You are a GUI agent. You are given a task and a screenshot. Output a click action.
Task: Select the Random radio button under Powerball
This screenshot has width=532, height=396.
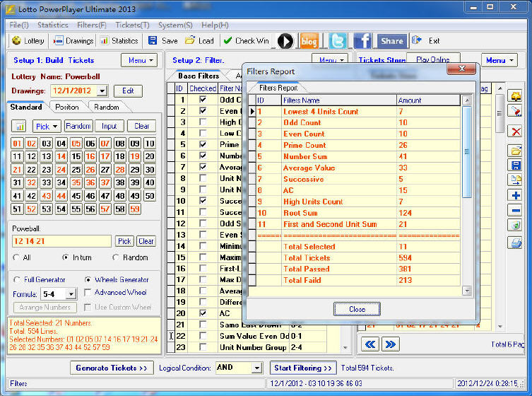point(116,257)
